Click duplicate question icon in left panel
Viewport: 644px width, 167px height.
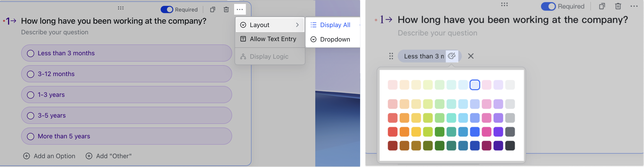212,10
